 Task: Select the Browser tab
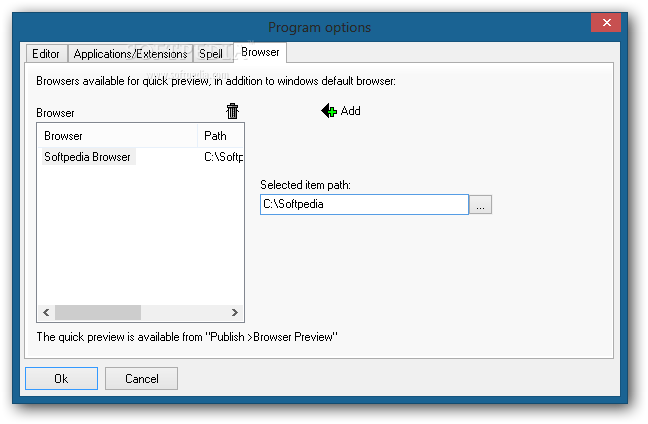click(x=260, y=52)
